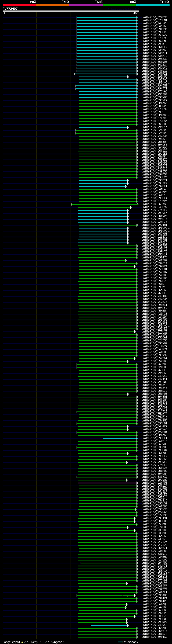Select the query name AV772497
Image resolution: width=172 pixels, height=644 pixels.
click(10, 9)
